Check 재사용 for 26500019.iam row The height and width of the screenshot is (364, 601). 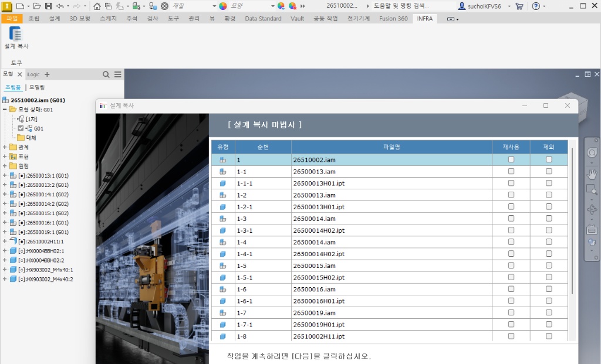point(511,312)
